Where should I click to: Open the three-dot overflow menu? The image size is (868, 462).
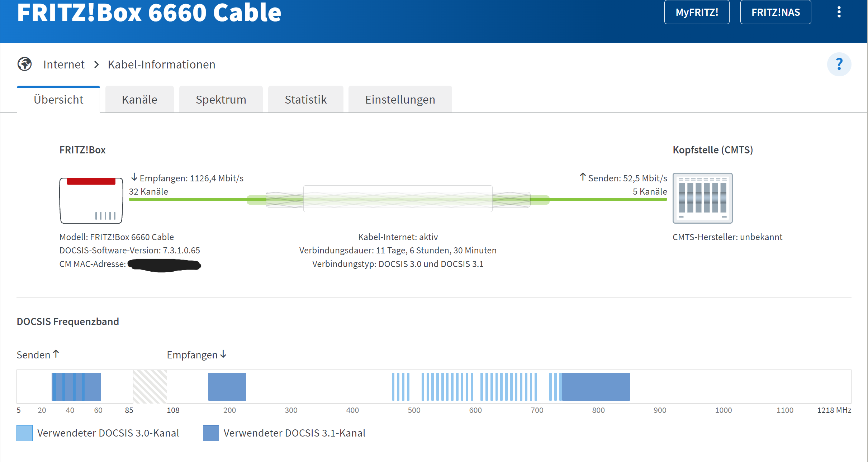tap(839, 12)
